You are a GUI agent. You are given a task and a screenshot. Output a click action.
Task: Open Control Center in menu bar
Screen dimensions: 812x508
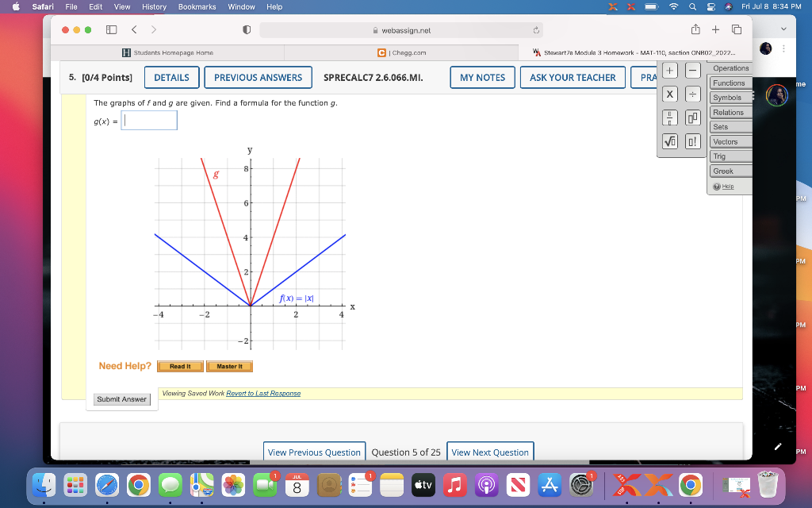[x=711, y=6]
